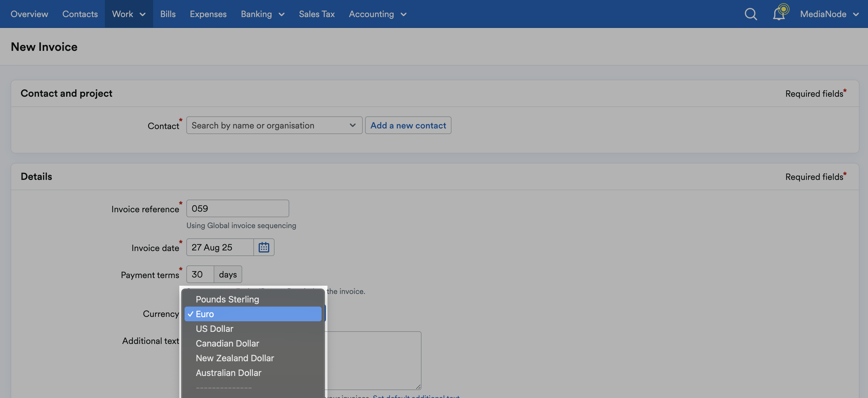Open the notifications bell icon
Image resolution: width=868 pixels, height=398 pixels.
tap(780, 13)
